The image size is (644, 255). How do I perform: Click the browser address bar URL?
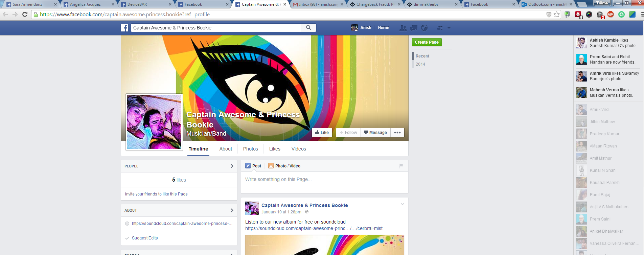(x=125, y=14)
